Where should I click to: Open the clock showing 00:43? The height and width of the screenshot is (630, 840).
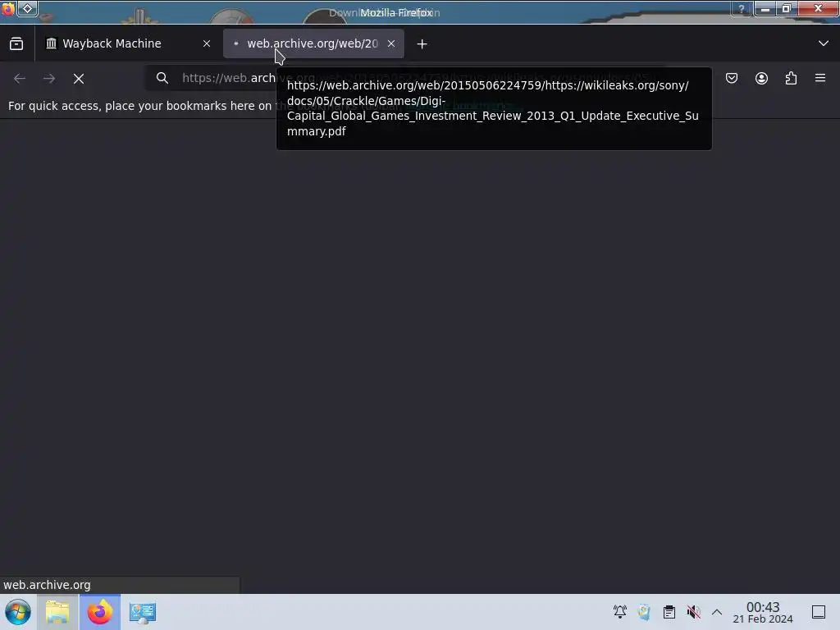763,612
